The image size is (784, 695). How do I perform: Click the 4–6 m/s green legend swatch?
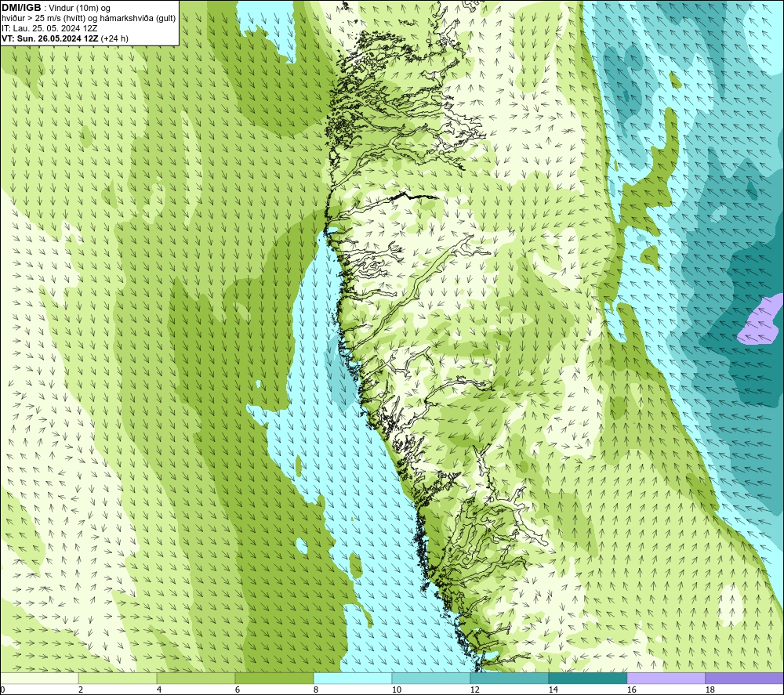(196, 678)
